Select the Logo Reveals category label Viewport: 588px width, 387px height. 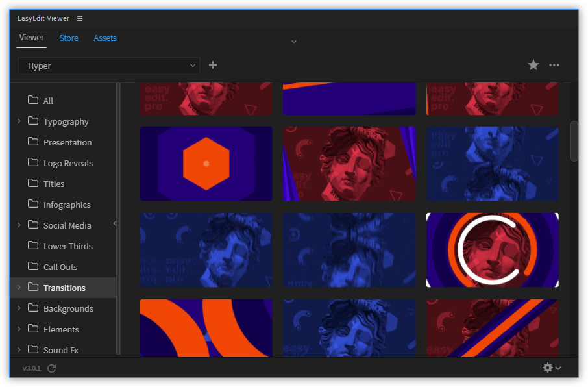point(68,163)
